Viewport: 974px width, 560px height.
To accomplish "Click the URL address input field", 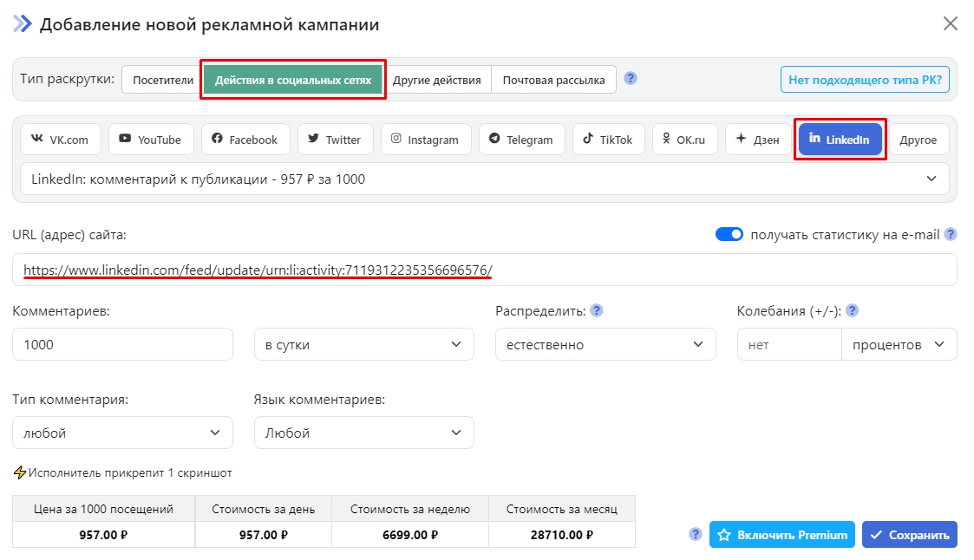I will (484, 270).
